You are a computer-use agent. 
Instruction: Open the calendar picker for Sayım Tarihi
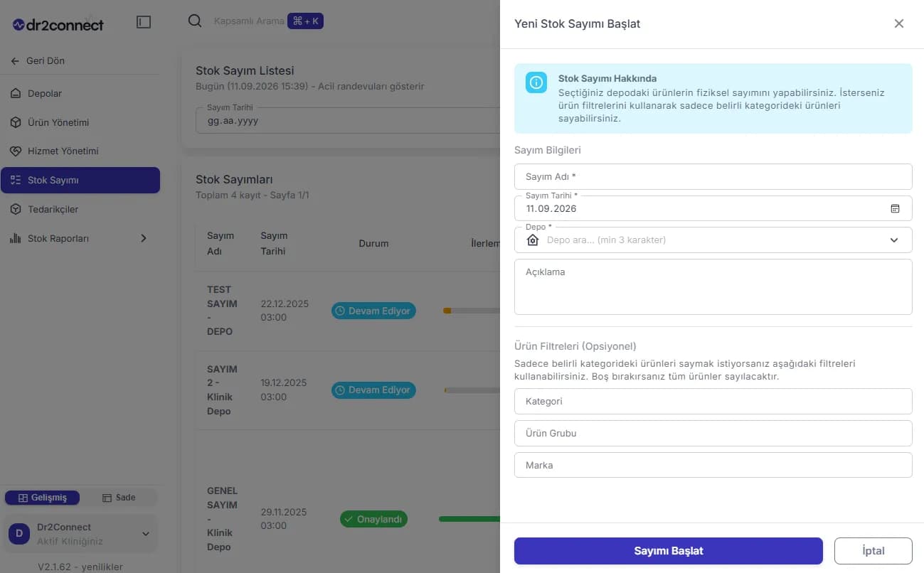(x=895, y=208)
